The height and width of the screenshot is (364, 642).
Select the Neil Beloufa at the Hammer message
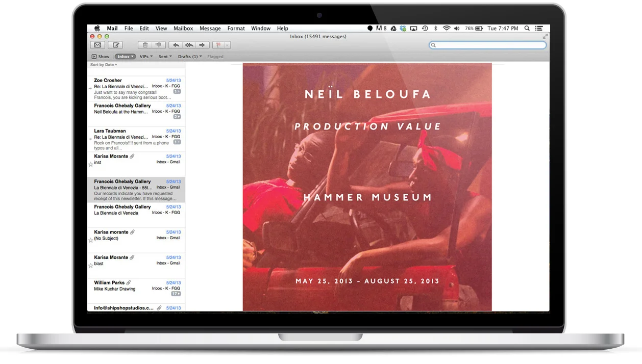(x=136, y=114)
